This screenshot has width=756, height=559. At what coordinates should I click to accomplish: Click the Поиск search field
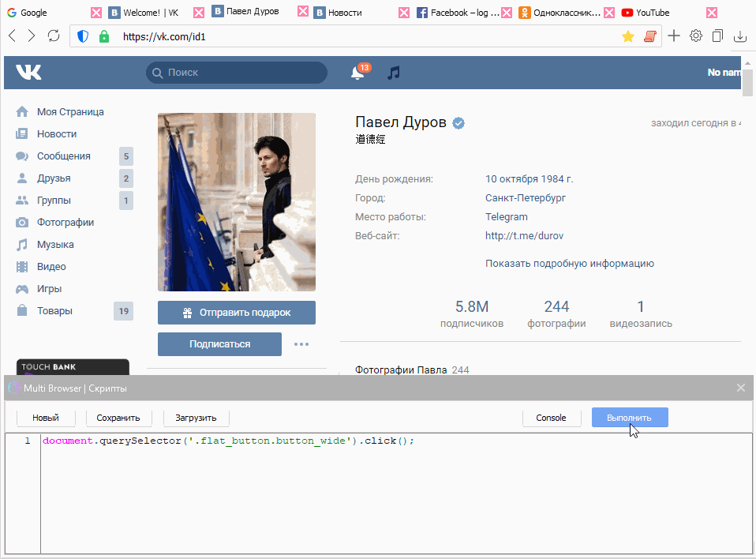point(235,73)
